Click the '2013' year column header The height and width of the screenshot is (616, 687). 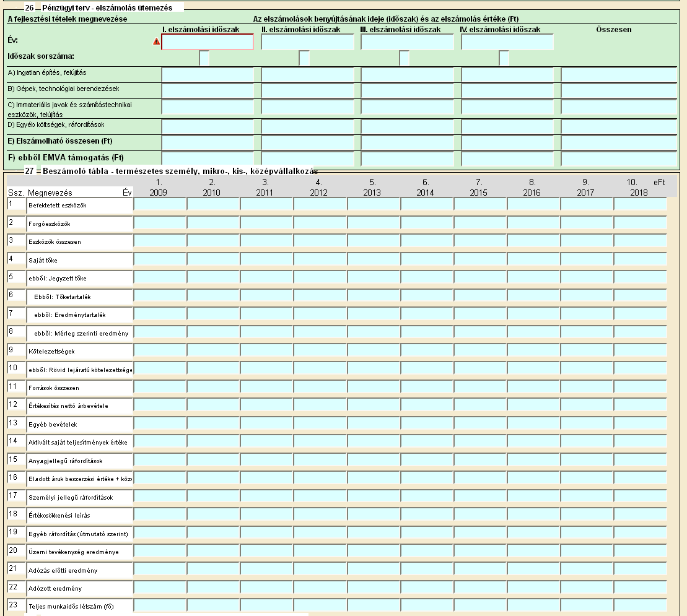pyautogui.click(x=372, y=193)
